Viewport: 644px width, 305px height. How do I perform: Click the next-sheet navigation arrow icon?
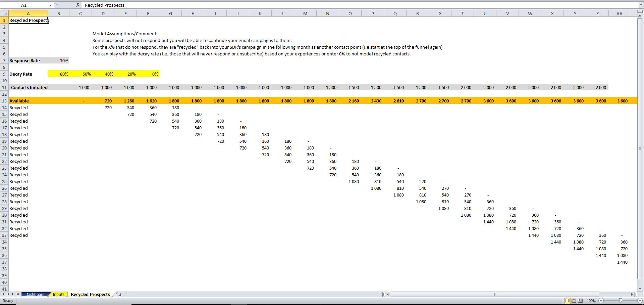click(13, 294)
